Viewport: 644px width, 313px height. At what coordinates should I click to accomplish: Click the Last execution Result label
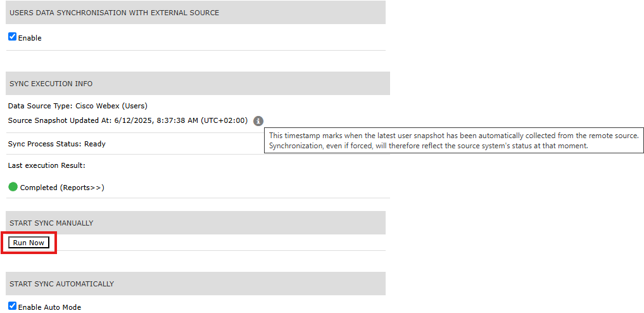46,165
